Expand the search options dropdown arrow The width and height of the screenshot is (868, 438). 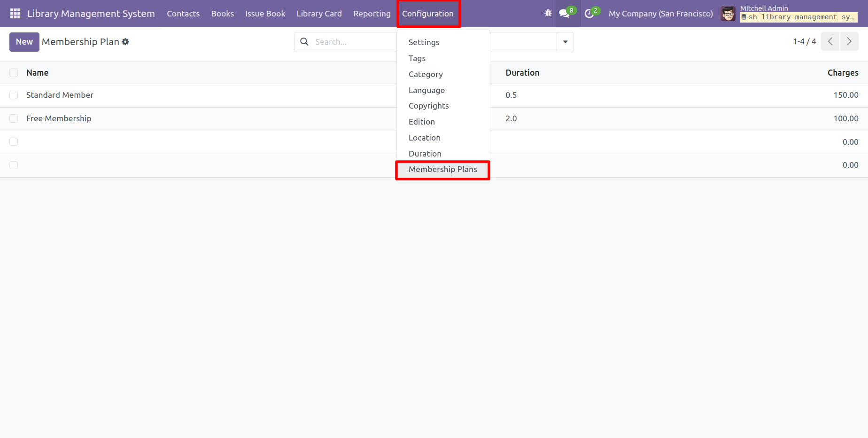565,42
